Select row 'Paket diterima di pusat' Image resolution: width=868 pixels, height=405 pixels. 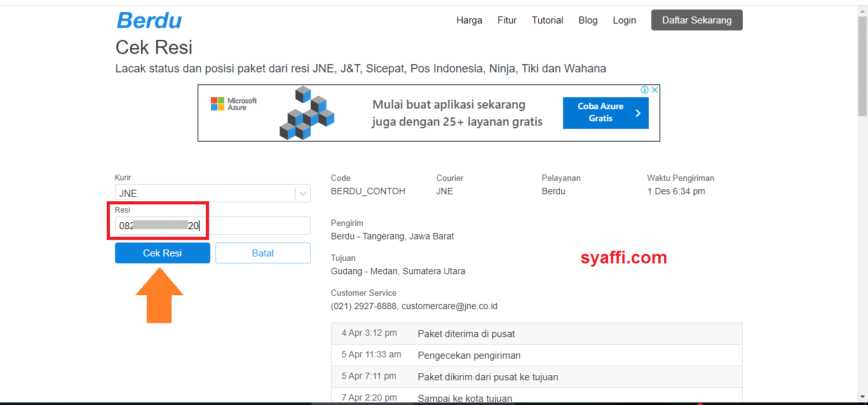pos(537,333)
